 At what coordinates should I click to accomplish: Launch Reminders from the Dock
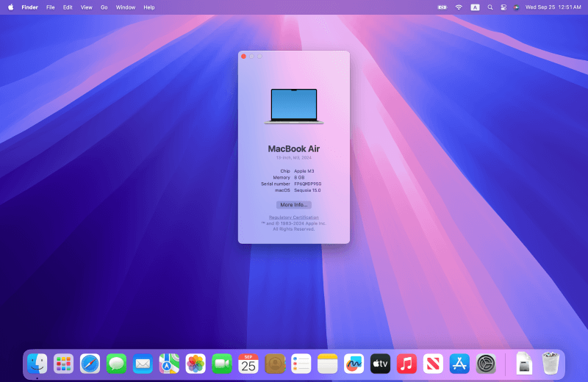301,364
